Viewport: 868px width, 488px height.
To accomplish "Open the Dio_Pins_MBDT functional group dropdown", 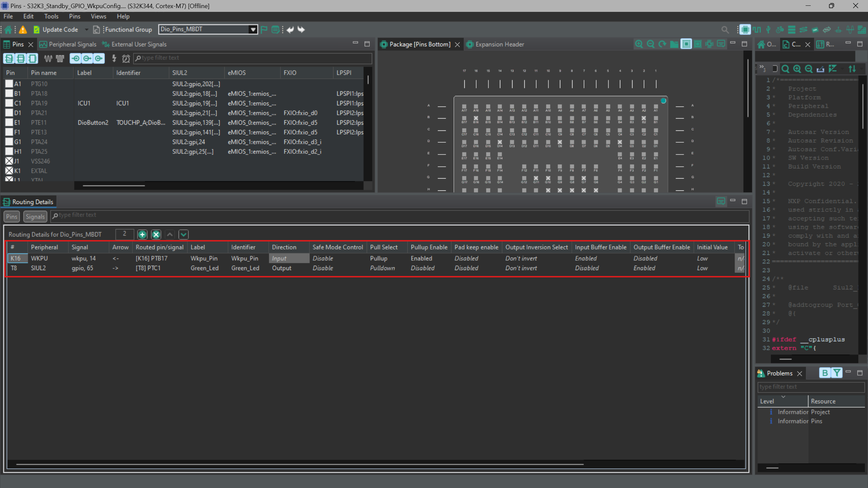I will [x=253, y=29].
